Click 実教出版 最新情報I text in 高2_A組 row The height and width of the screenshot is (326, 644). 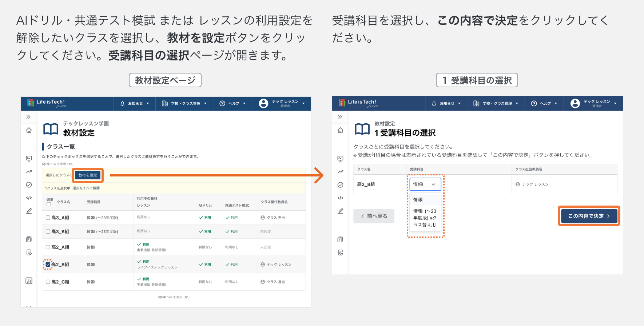click(151, 250)
